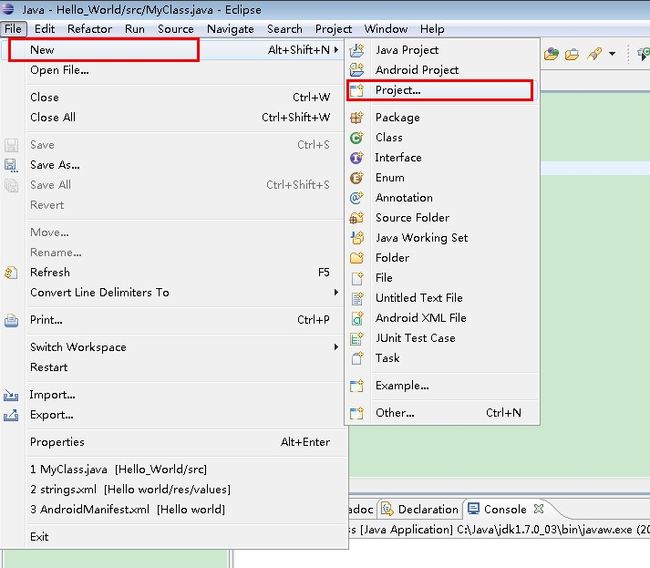Screen dimensions: 650x568
Task: Click the Task icon in submenu
Action: pos(357,358)
